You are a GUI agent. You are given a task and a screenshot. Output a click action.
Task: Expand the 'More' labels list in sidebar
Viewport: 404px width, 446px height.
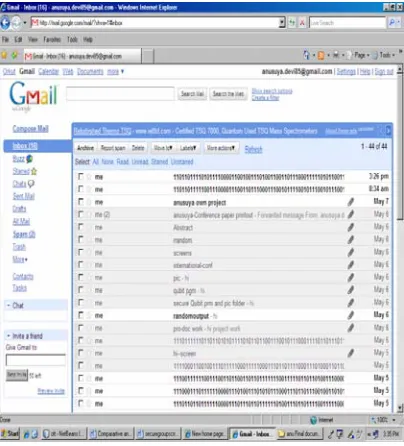point(20,259)
